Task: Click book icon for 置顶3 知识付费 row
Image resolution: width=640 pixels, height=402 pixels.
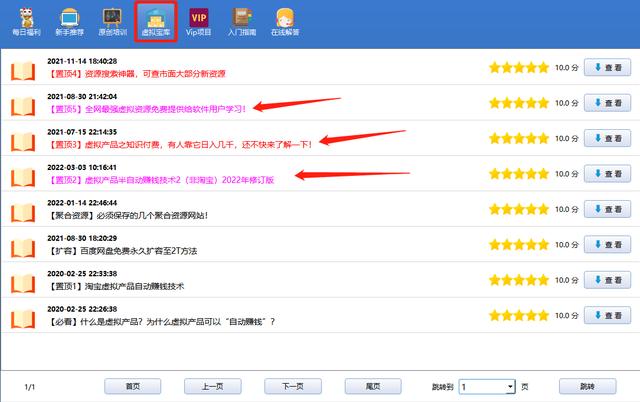Action: 23,142
